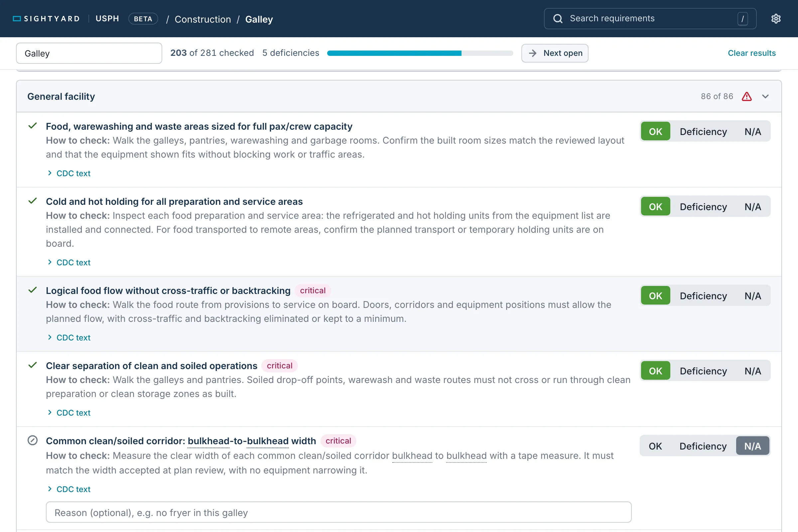Click the search magnifier icon
The image size is (798, 532).
coord(558,19)
